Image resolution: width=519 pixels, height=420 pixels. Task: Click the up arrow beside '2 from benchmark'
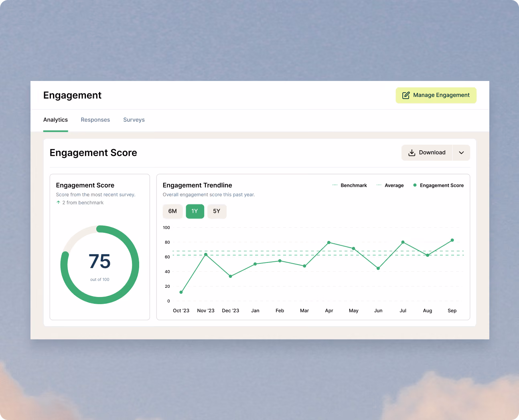[x=58, y=202]
